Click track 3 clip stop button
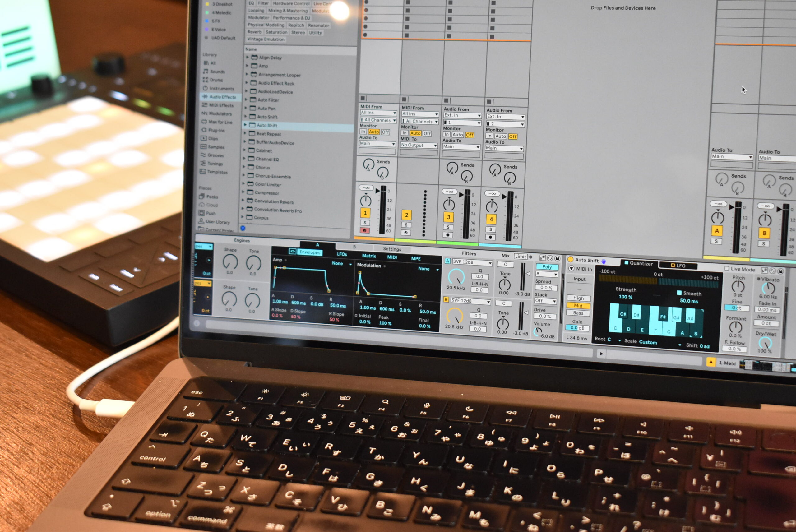The image size is (796, 532). tap(446, 100)
